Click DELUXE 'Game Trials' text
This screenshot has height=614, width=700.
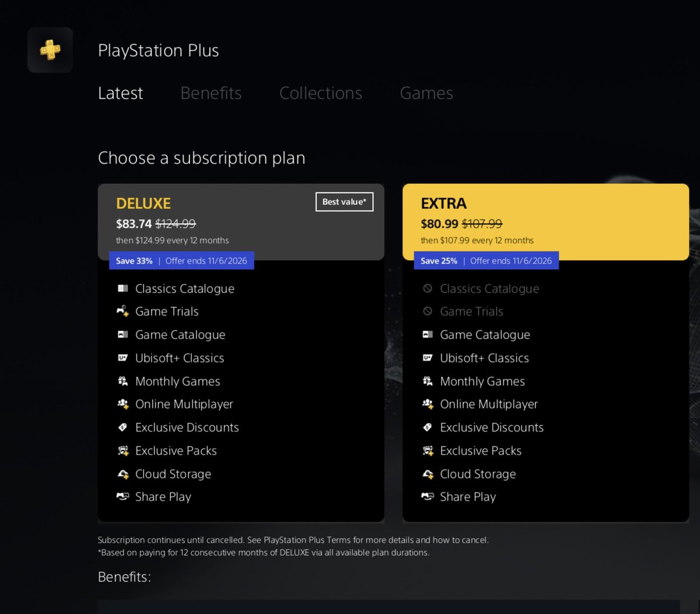click(167, 312)
